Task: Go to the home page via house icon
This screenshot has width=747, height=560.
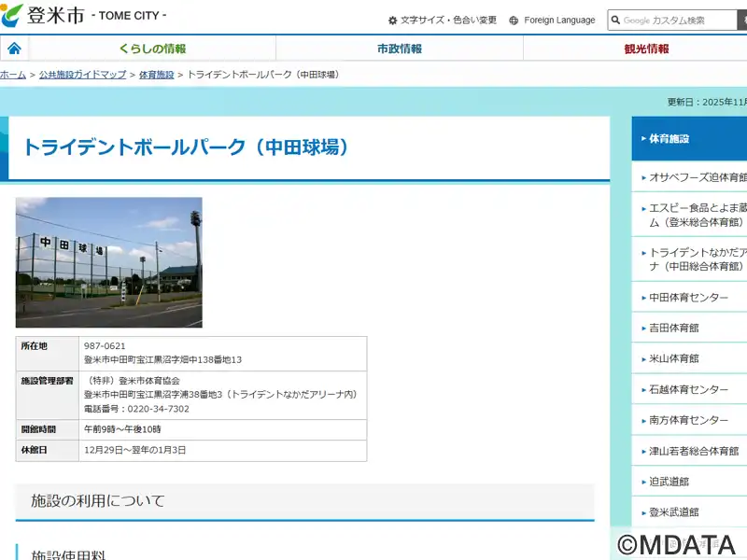Action: (14, 49)
